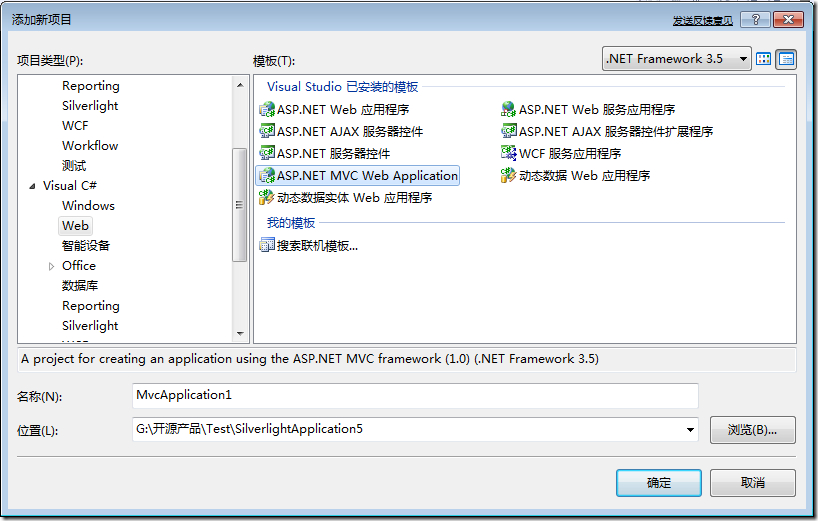Click the project types scroll up arrow
Image resolution: width=818 pixels, height=521 pixels.
pyautogui.click(x=240, y=85)
